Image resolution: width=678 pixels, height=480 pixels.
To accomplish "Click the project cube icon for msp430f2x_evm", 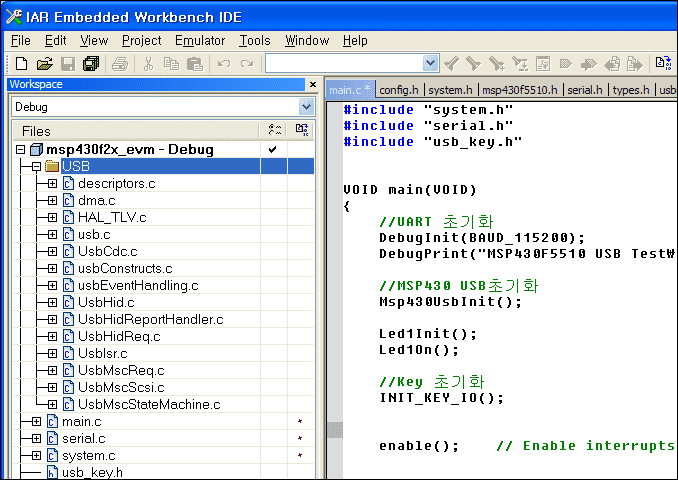I will [36, 150].
